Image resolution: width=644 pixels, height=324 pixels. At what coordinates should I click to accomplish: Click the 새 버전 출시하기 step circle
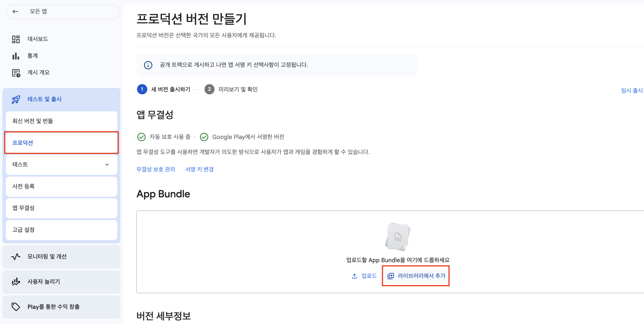pos(142,89)
